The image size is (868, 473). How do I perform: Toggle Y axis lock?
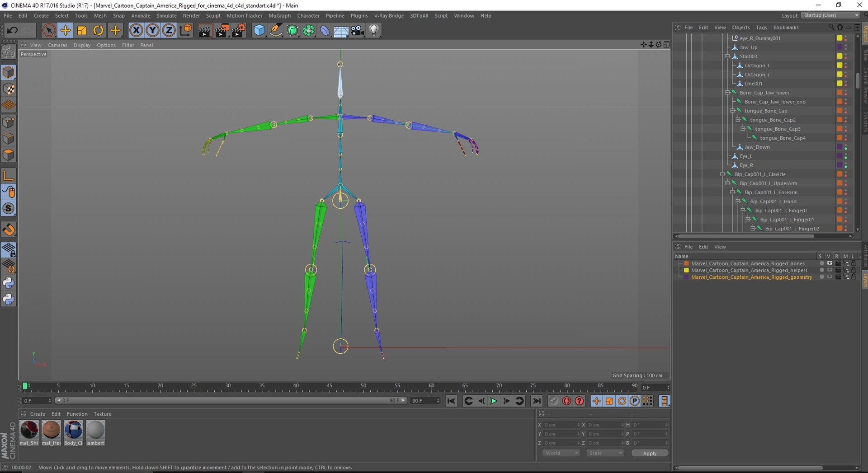(x=152, y=30)
